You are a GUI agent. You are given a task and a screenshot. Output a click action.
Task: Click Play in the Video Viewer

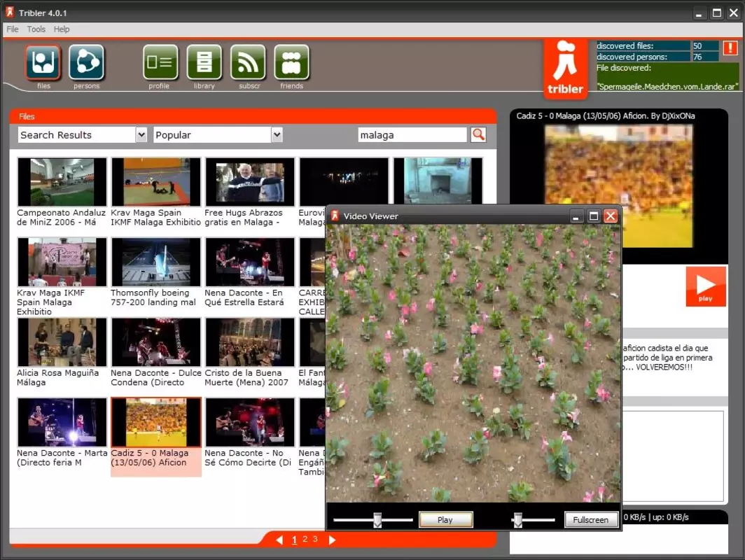point(445,519)
